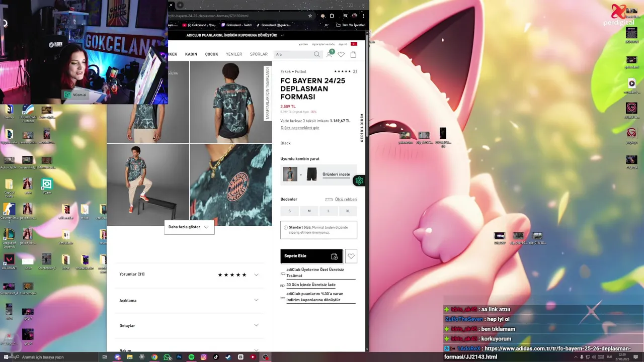Open 30 Gün İçinde Ücretsiz İade link
644x362 pixels.
click(x=311, y=285)
